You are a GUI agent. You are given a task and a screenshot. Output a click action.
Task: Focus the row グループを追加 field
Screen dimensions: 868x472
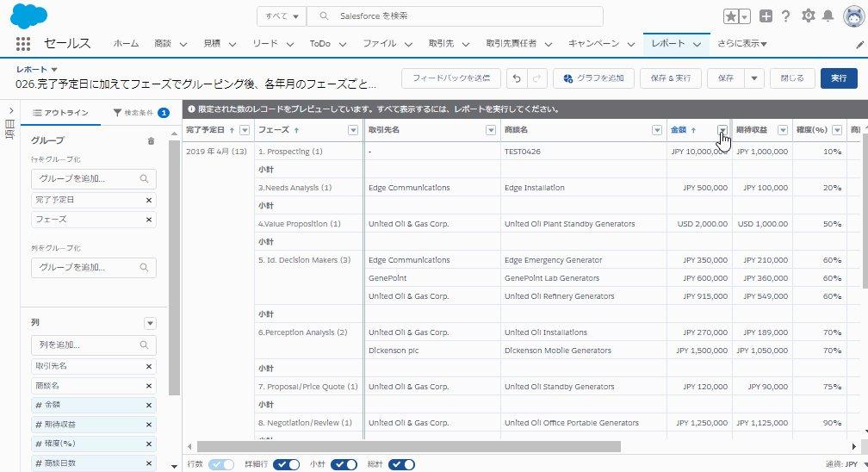(x=94, y=179)
